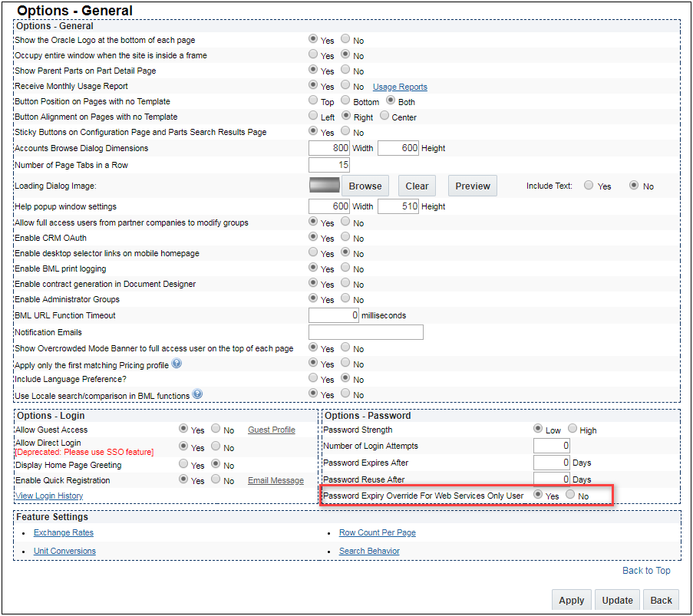Screen dimensions: 693x616
Task: Choose Center for Button Alignment
Action: 384,116
